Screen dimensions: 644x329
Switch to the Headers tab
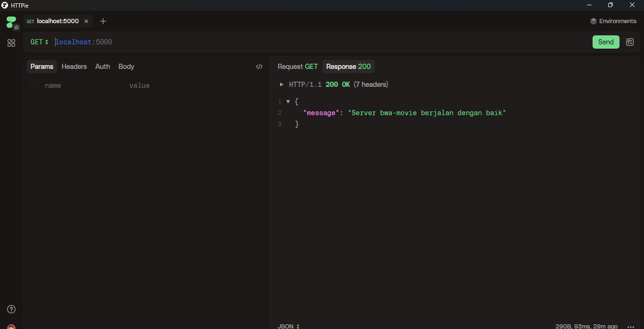(x=74, y=67)
